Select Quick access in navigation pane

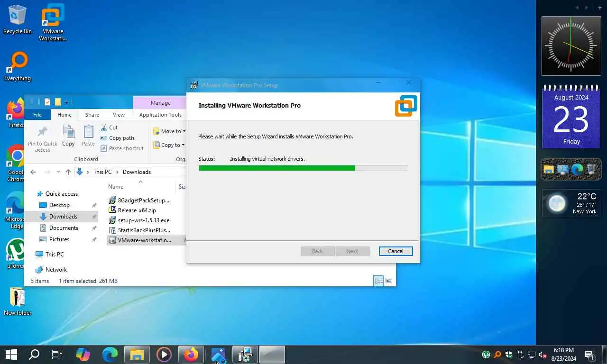click(62, 194)
